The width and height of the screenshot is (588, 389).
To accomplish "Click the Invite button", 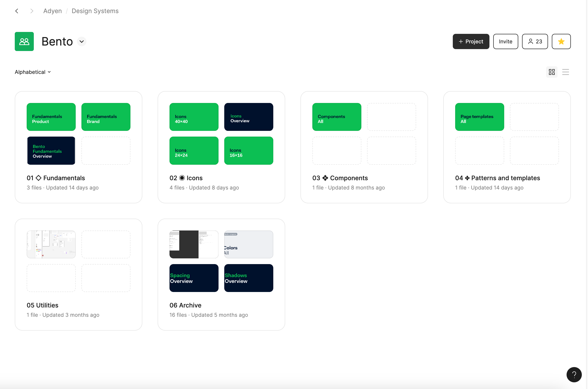I will pyautogui.click(x=505, y=41).
